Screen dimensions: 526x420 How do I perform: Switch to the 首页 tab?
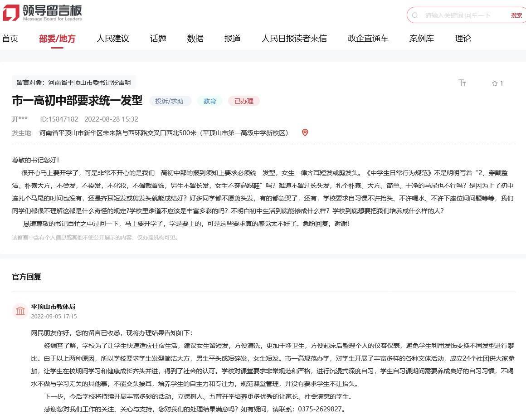point(10,39)
